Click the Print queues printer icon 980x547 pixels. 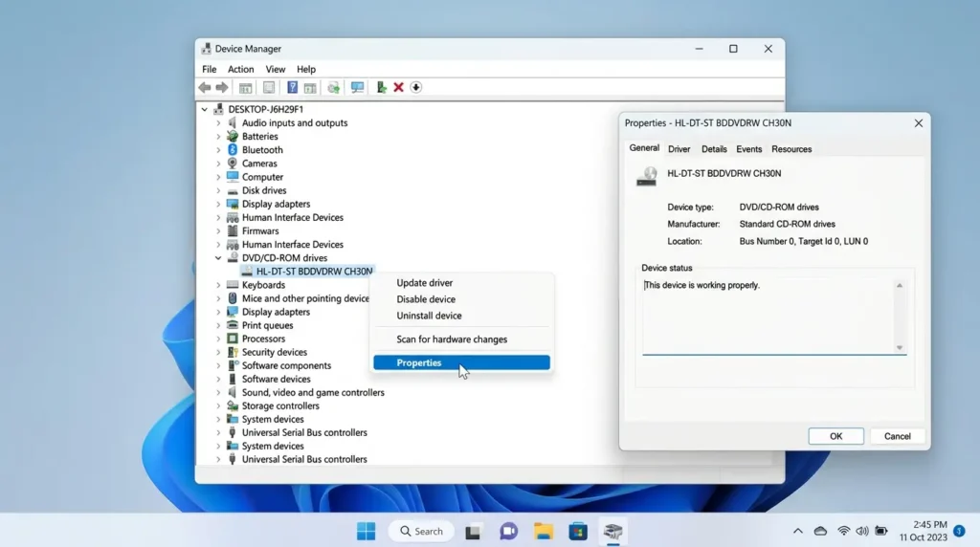[x=233, y=325]
